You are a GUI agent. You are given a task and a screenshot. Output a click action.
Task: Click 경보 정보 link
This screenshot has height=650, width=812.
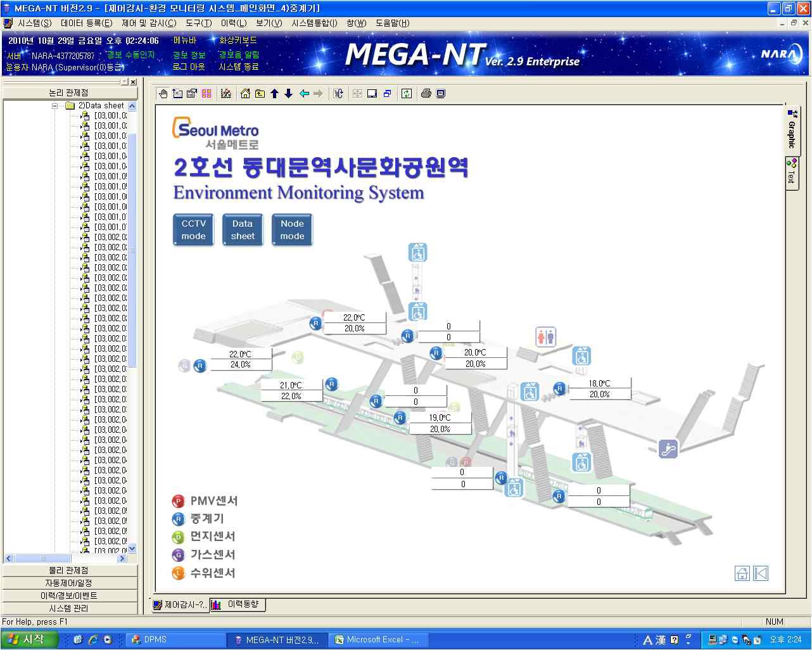[x=189, y=54]
